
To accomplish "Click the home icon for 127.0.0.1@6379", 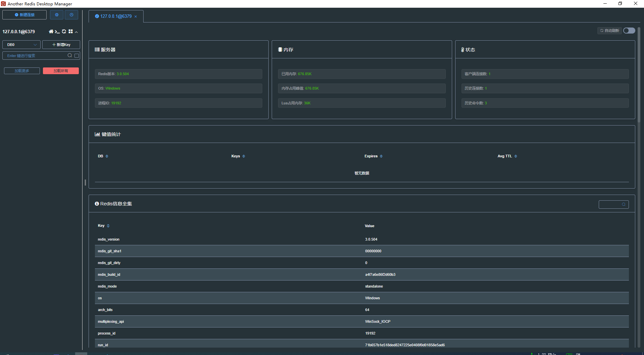I will (x=51, y=32).
